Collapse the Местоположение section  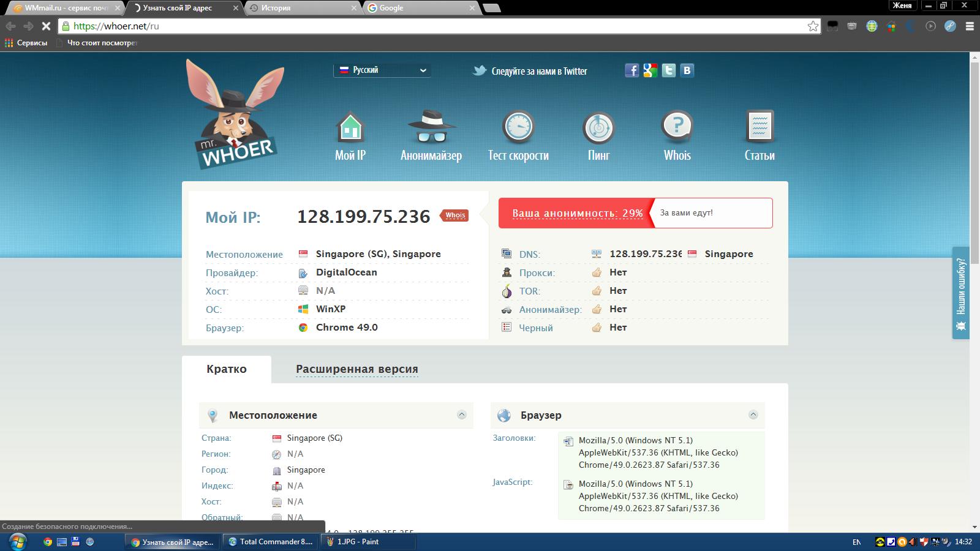point(462,415)
